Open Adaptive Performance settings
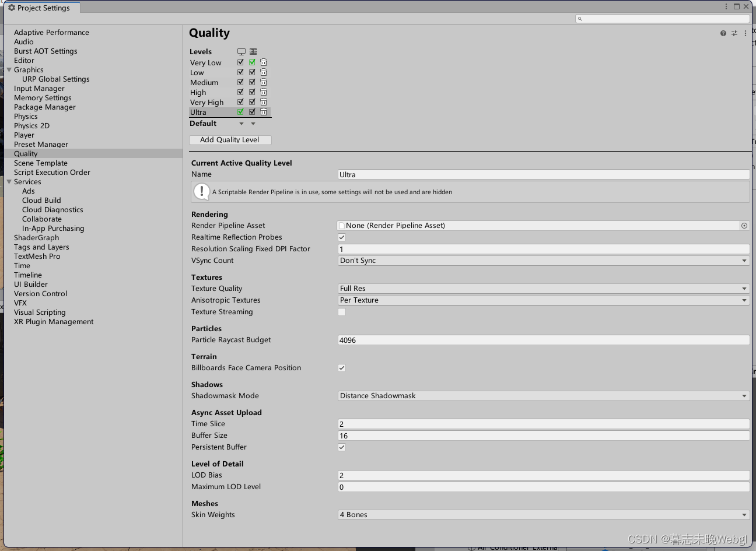The image size is (756, 551). tap(51, 33)
